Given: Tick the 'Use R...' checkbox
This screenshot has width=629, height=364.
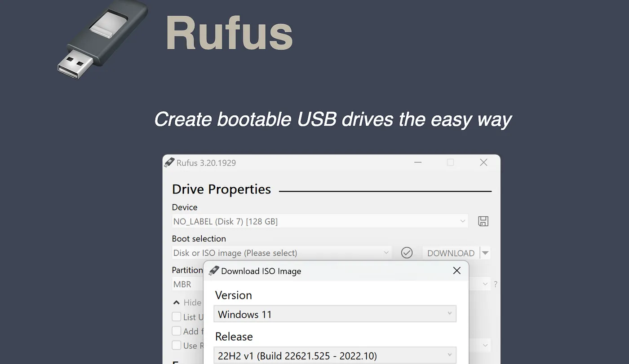Looking at the screenshot, I should pyautogui.click(x=177, y=346).
